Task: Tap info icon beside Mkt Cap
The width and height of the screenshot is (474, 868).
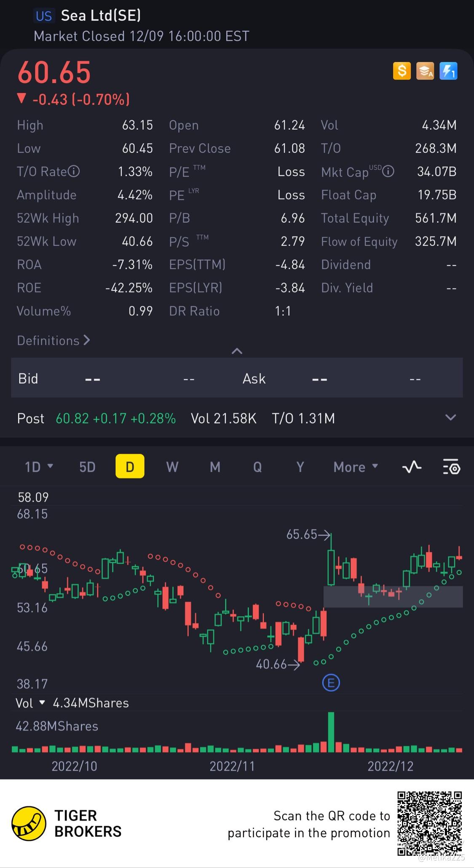Action: point(388,171)
